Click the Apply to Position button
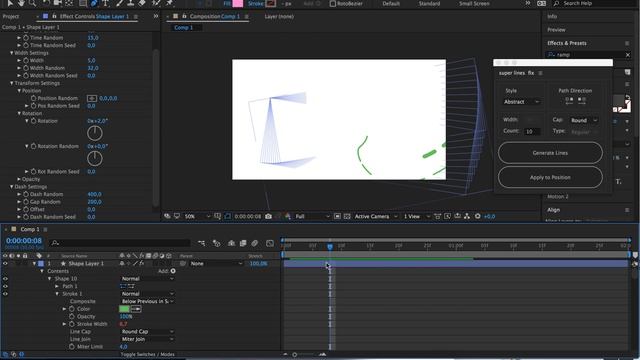The height and width of the screenshot is (360, 640). 550,178
